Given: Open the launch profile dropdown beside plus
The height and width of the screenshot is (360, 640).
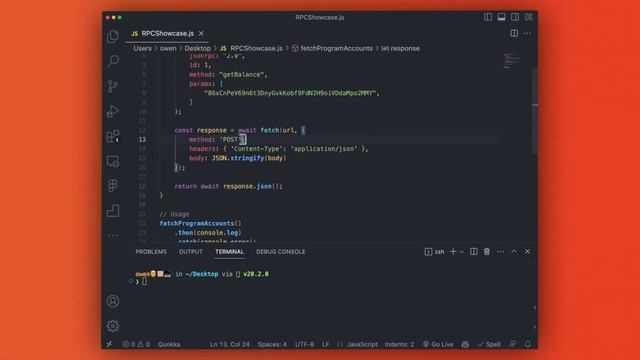Looking at the screenshot, I should pos(462,252).
